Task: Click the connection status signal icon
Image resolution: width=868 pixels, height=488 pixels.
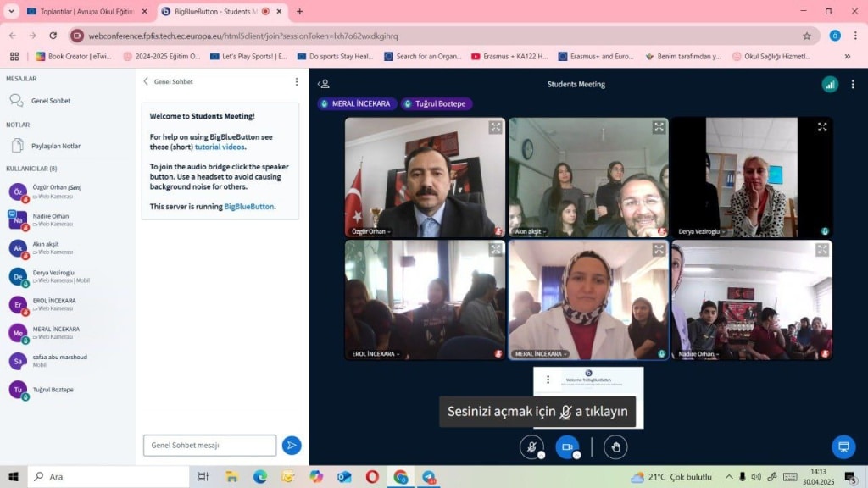Action: pos(830,84)
